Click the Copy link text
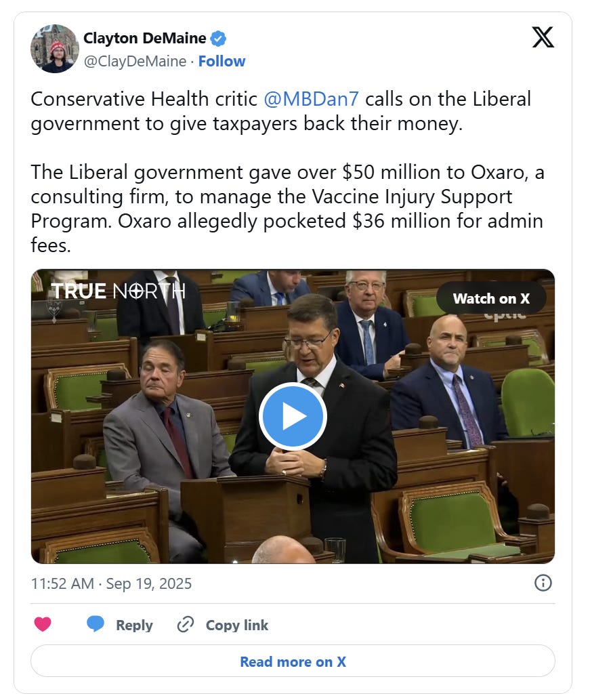This screenshot has height=700, width=590. (237, 625)
